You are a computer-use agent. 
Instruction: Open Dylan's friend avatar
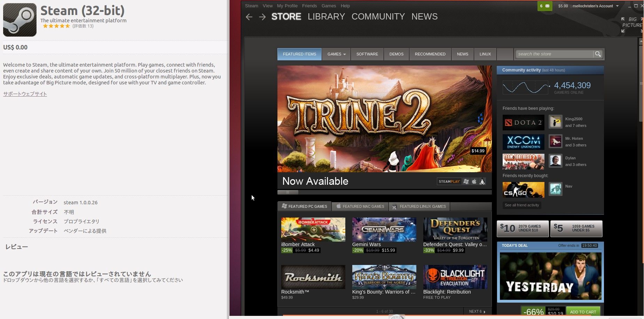pos(556,161)
